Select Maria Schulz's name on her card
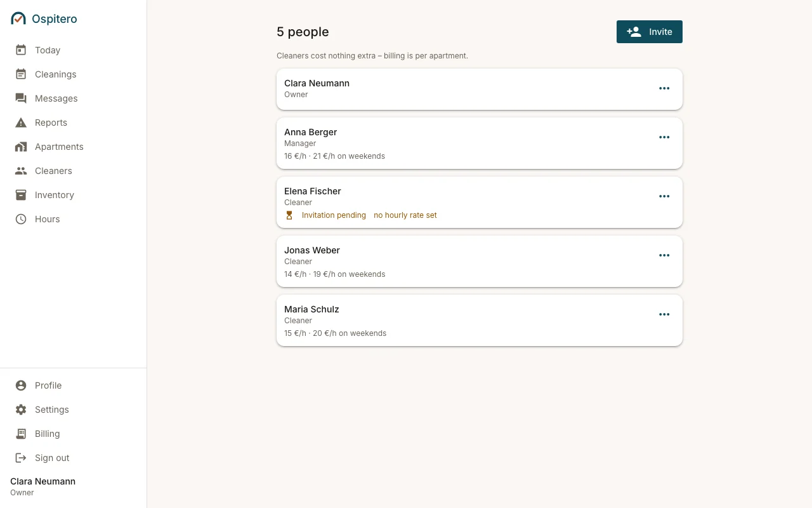 (x=311, y=309)
